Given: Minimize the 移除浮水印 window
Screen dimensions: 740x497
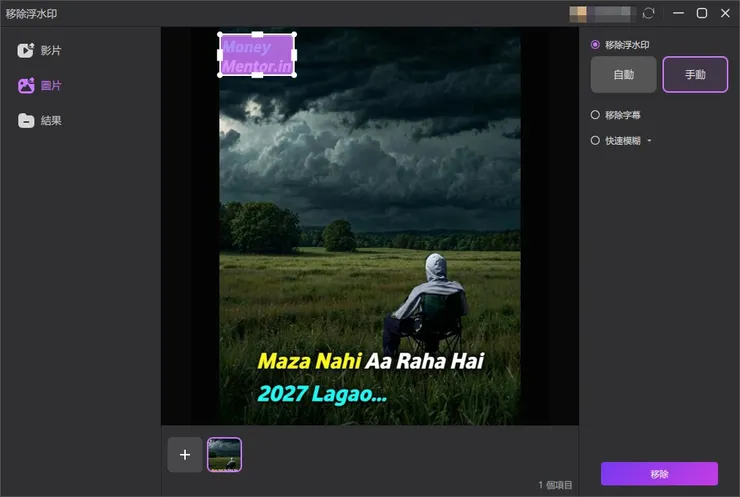Looking at the screenshot, I should tap(678, 13).
